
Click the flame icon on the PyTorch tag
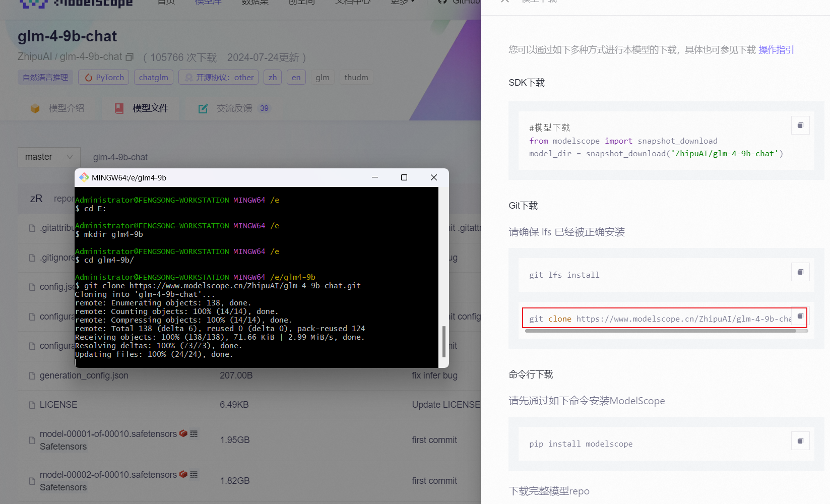88,77
